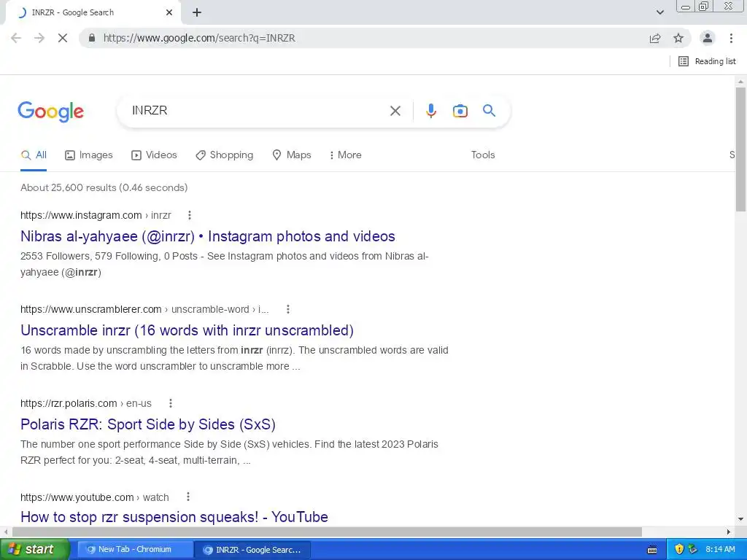Open the browser profile avatar
The width and height of the screenshot is (747, 560).
pyautogui.click(x=708, y=38)
